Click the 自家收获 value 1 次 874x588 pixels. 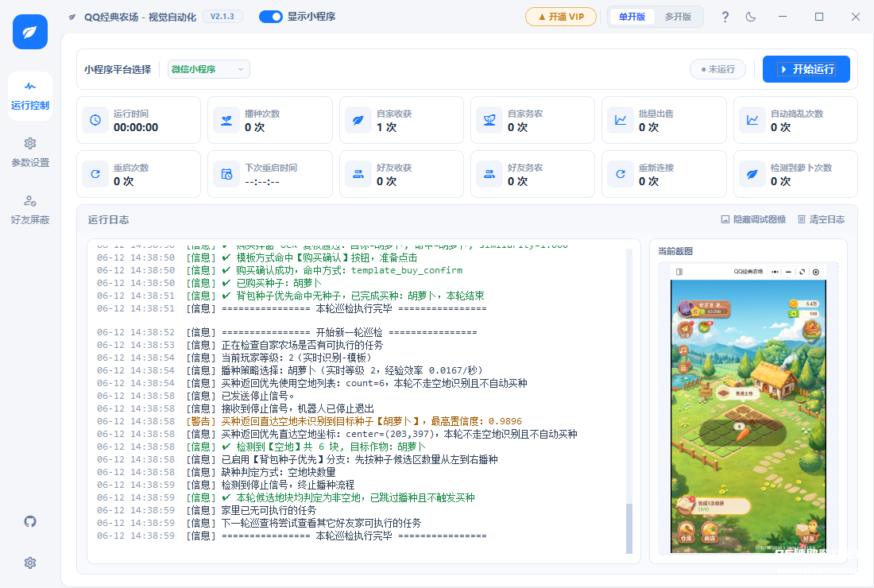386,127
